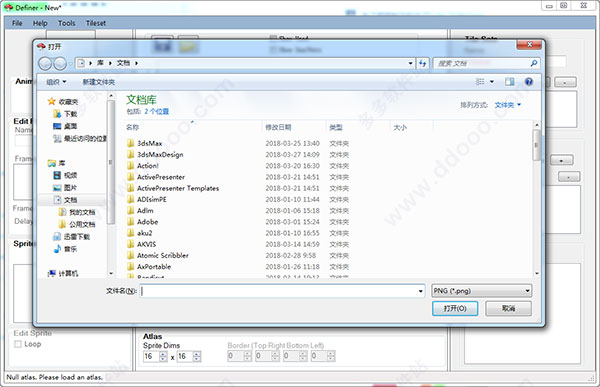The width and height of the screenshot is (600, 387).
Task: Open the Tools menu in Definer
Action: click(x=67, y=23)
